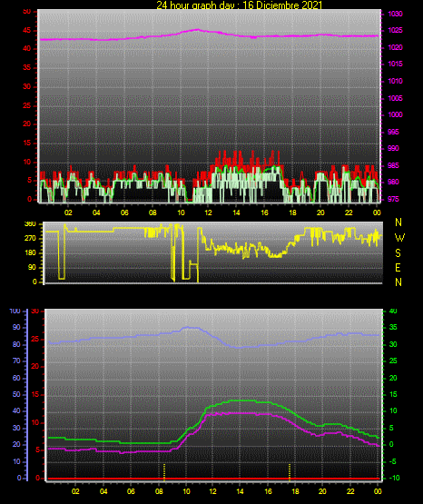Click the green -10 label on bottom chart
Image resolution: width=423 pixels, height=504 pixels.
click(393, 478)
